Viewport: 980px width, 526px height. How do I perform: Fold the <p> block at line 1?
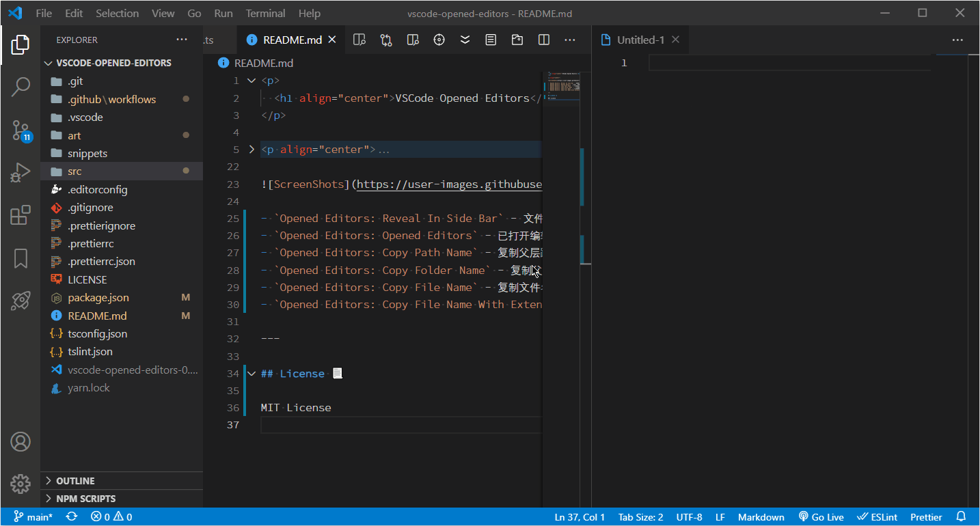(251, 81)
